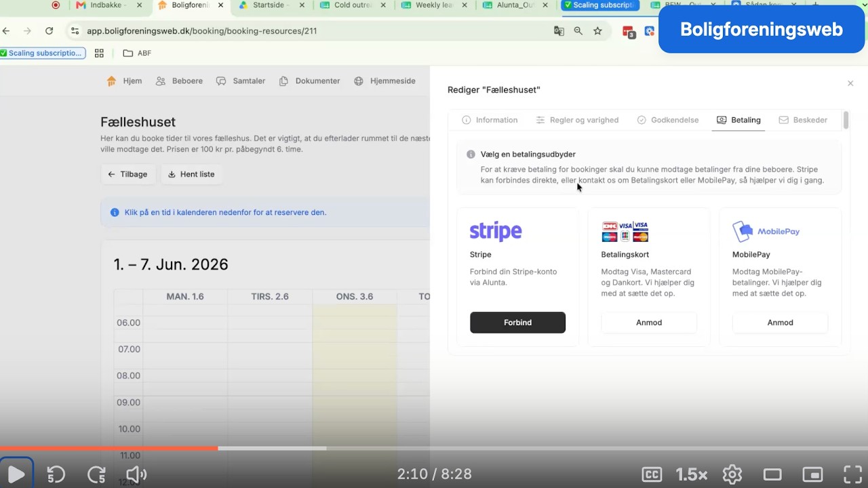Open Hjemmeside in the navigation
Viewport: 868px width, 488px height.
[384, 81]
